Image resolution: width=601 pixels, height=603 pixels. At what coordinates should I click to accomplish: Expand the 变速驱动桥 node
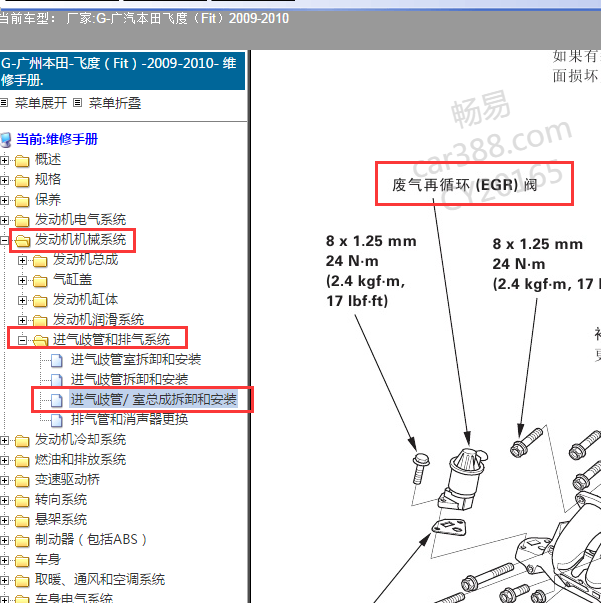pos(4,480)
